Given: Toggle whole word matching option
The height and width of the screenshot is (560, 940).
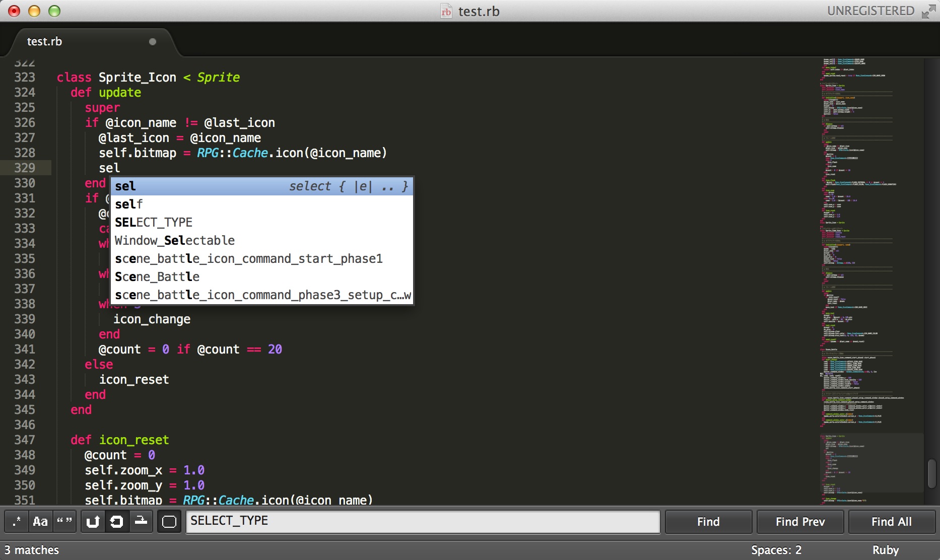Looking at the screenshot, I should [64, 522].
